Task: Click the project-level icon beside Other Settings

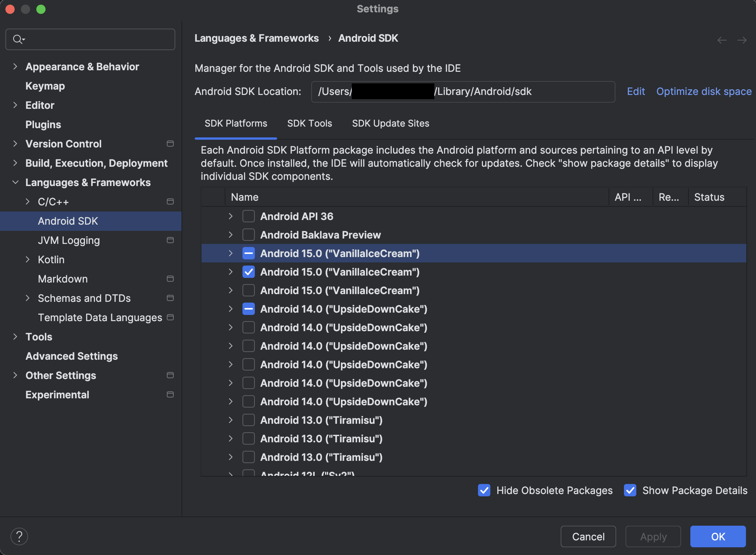Action: pyautogui.click(x=170, y=375)
